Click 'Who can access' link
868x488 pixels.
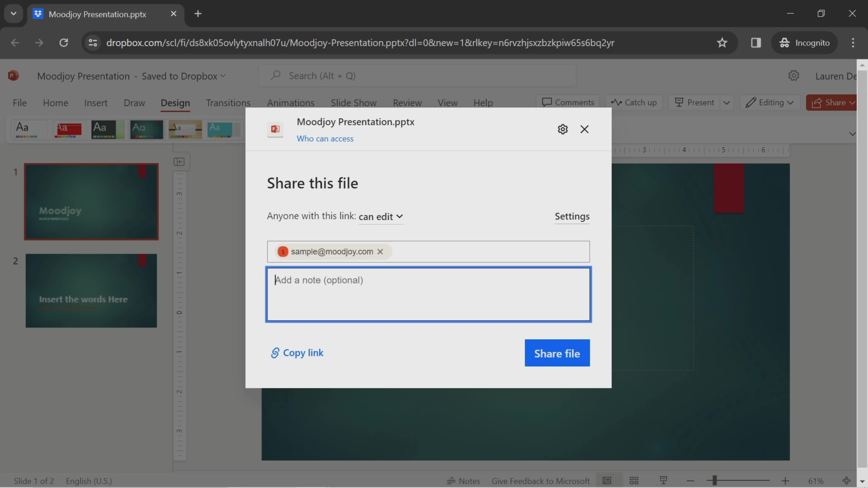pos(325,138)
